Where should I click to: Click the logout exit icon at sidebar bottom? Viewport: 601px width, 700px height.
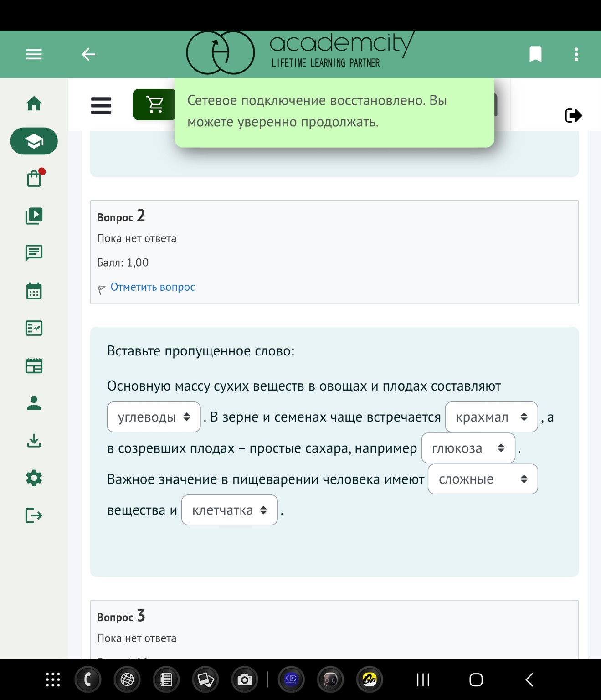pyautogui.click(x=33, y=515)
